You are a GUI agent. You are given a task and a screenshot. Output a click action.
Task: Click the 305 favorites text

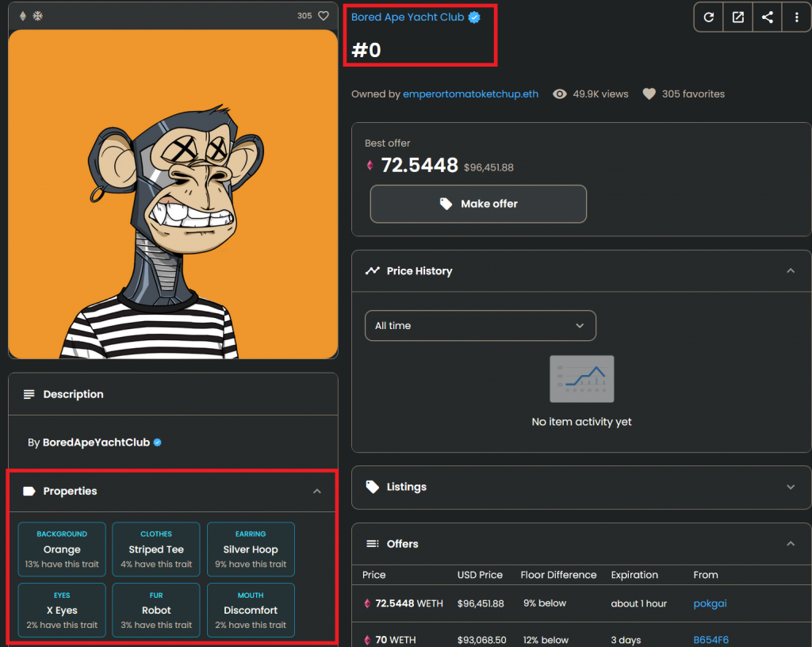click(x=693, y=94)
